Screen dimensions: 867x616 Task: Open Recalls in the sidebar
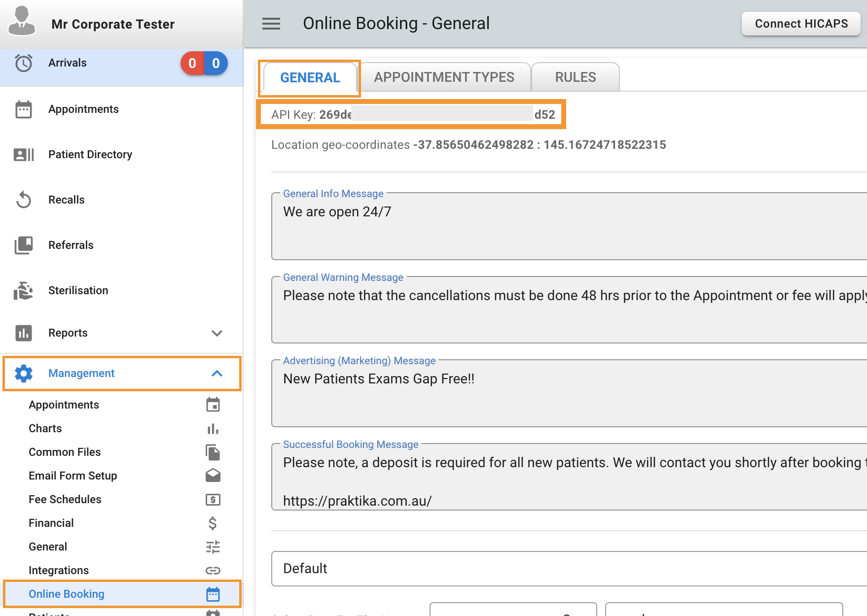pyautogui.click(x=121, y=200)
